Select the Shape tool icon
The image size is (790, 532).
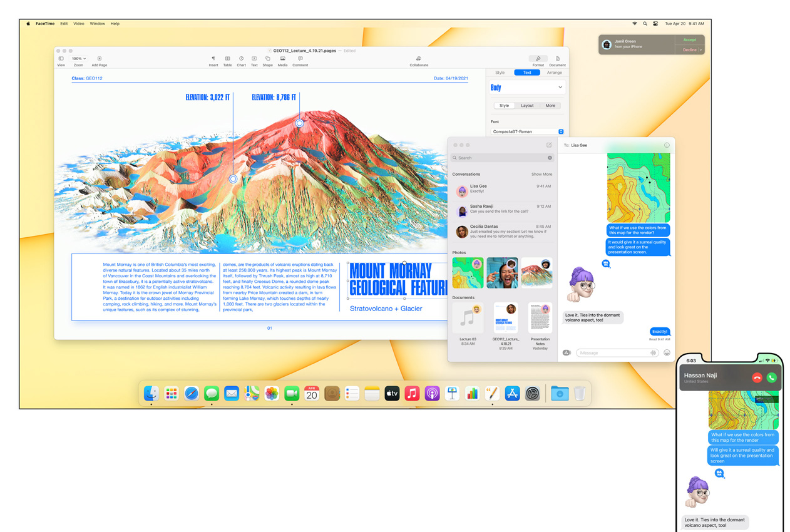(x=267, y=59)
